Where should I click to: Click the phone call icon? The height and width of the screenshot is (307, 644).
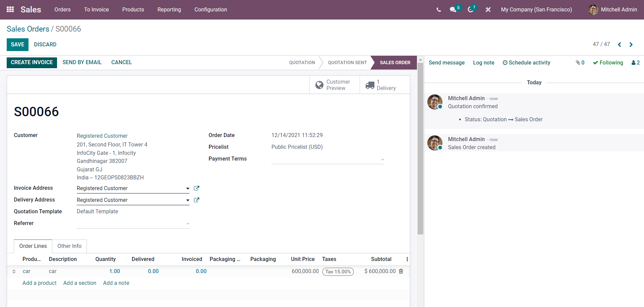(439, 10)
